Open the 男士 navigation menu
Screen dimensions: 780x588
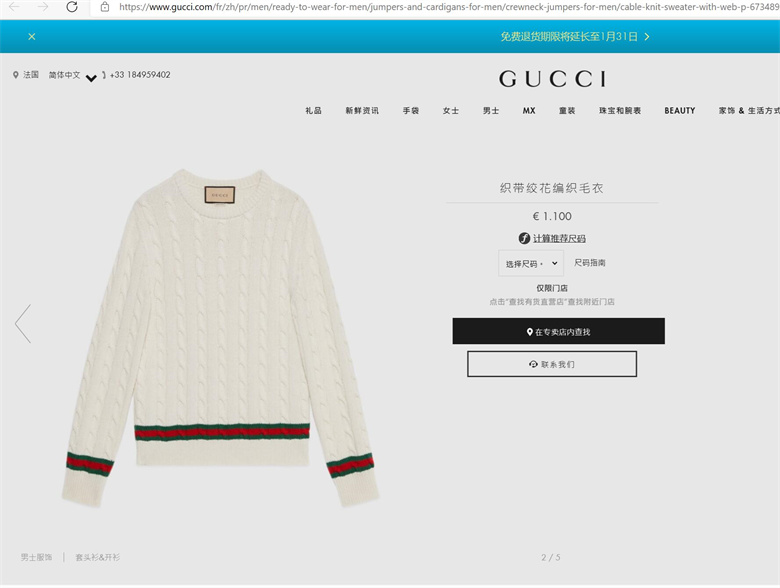(x=491, y=110)
